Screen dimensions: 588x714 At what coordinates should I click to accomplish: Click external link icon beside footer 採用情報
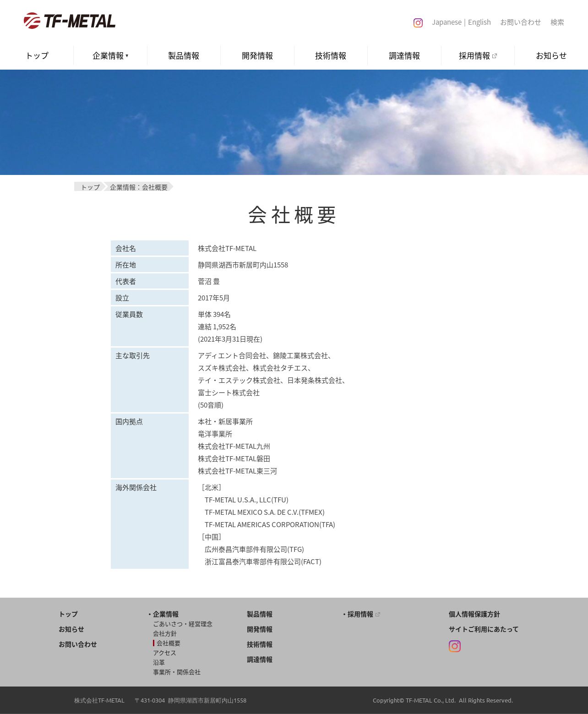(x=378, y=615)
